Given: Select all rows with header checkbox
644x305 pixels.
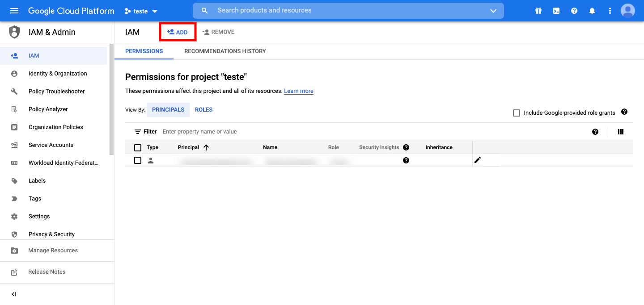Looking at the screenshot, I should click(138, 148).
